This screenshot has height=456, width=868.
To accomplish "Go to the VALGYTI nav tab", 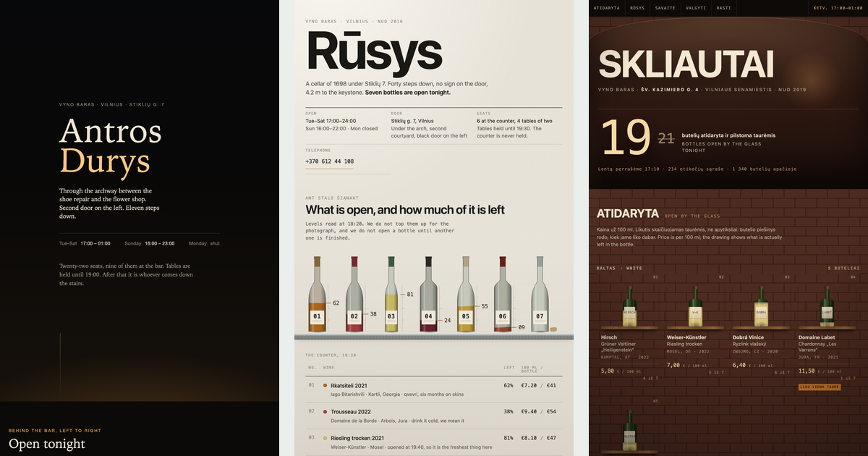I will tap(696, 7).
